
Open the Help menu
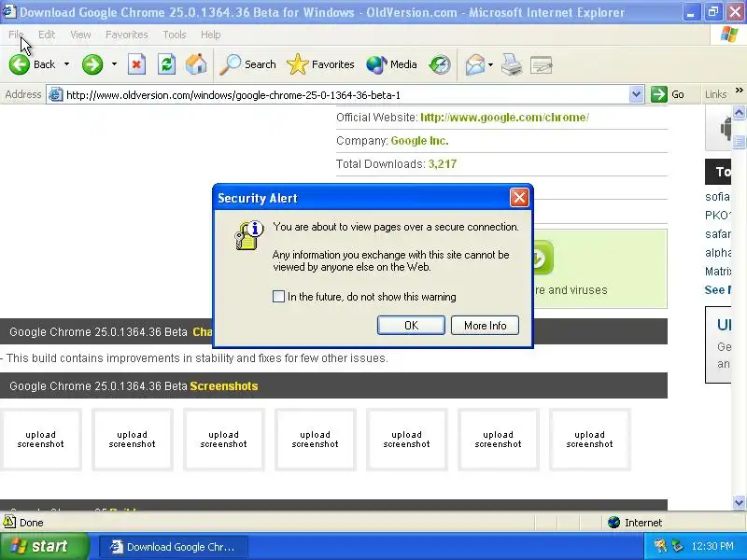click(x=211, y=35)
